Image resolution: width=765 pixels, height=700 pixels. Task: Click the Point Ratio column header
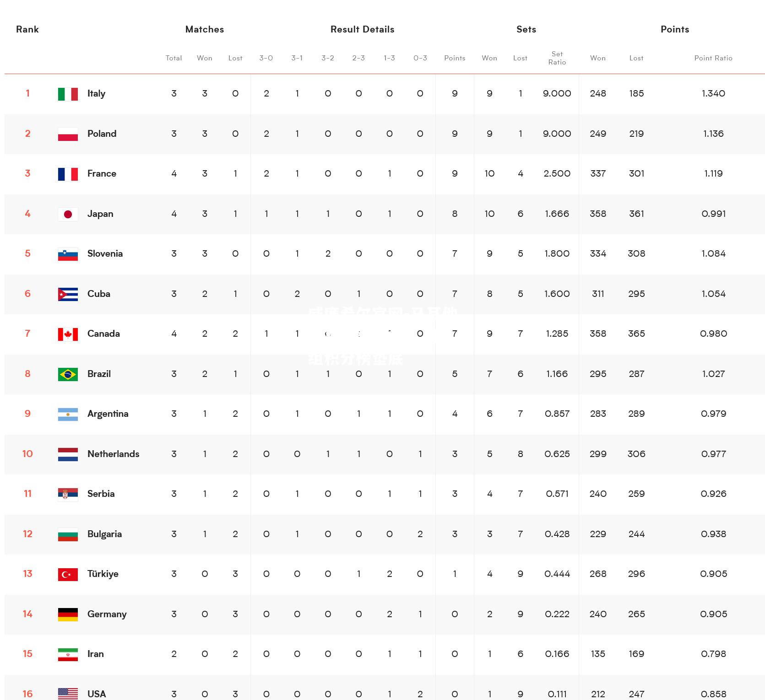coord(713,58)
